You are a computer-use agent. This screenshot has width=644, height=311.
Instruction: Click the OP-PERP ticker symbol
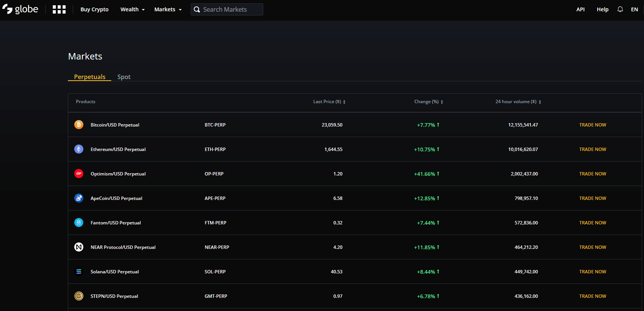click(214, 174)
